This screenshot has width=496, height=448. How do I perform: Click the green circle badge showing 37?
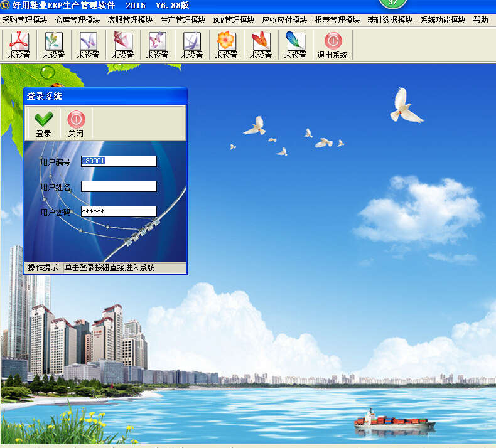tap(392, 3)
